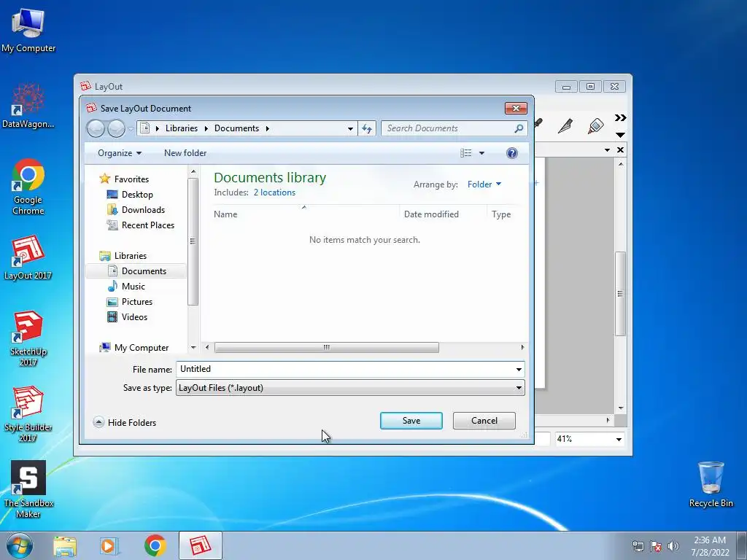747x560 pixels.
Task: Select Music library in navigation pane
Action: pos(133,286)
